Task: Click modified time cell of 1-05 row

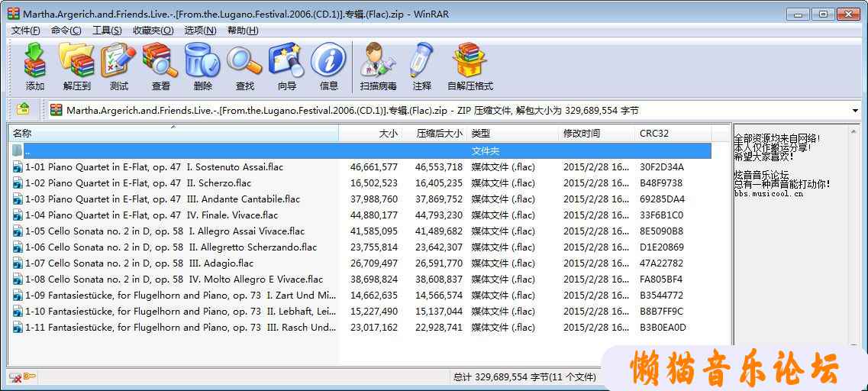Action: tap(596, 231)
